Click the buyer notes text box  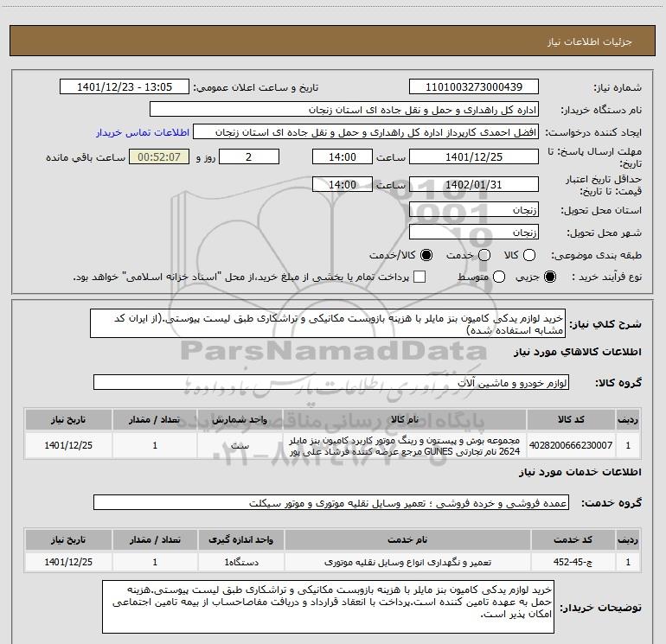328,607
